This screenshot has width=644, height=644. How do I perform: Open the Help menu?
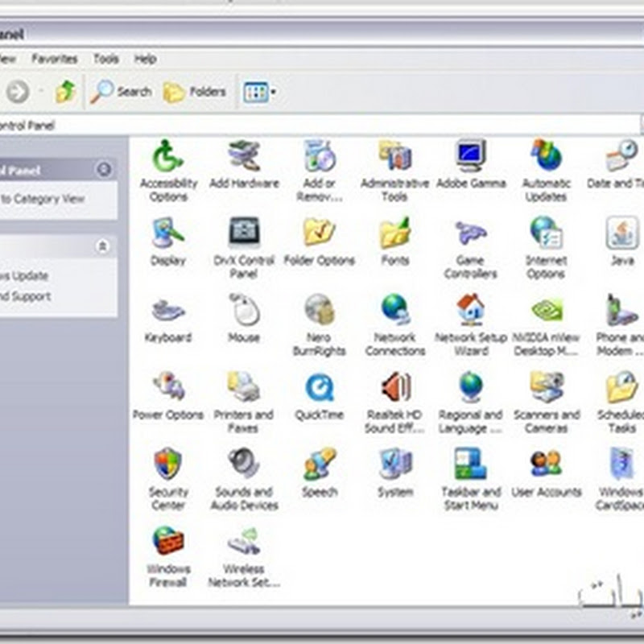point(146,59)
